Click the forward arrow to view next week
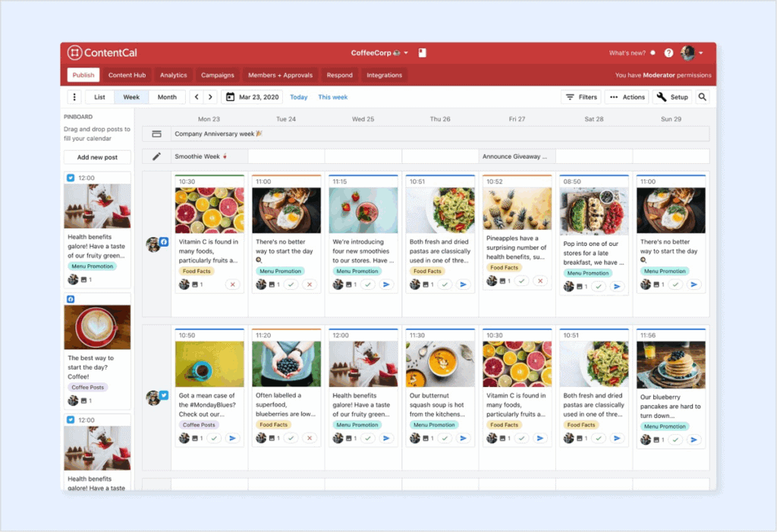Screen dimensions: 777x532 tap(209, 97)
